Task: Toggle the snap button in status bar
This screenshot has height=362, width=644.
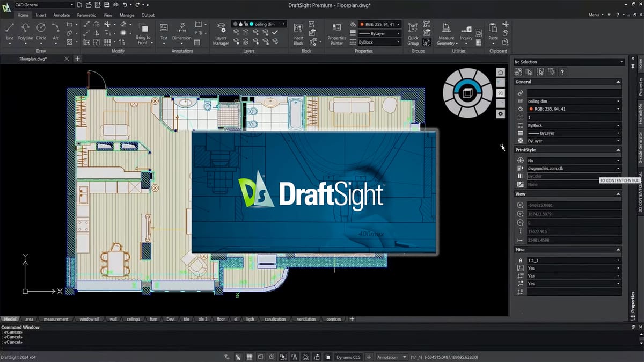Action: (x=237, y=357)
